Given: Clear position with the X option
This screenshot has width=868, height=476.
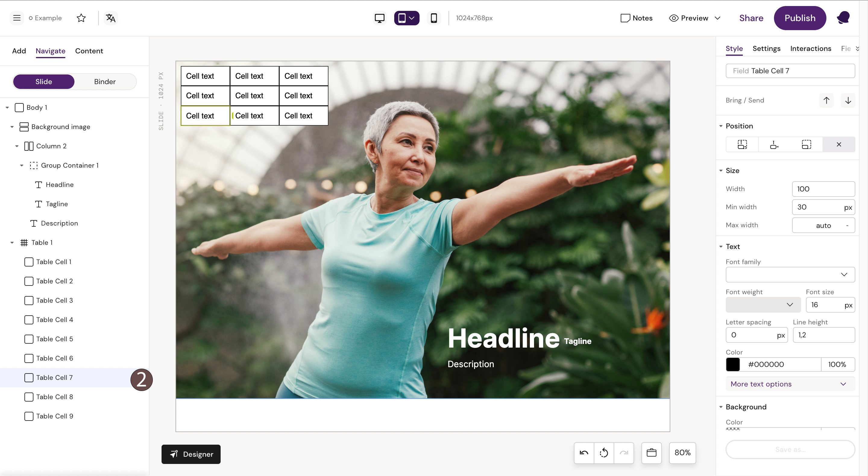Looking at the screenshot, I should [x=839, y=144].
